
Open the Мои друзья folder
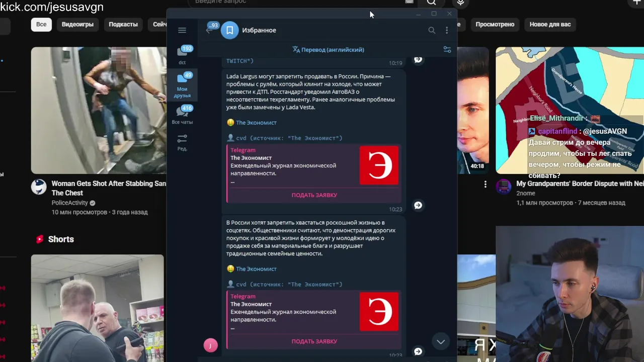pyautogui.click(x=182, y=85)
